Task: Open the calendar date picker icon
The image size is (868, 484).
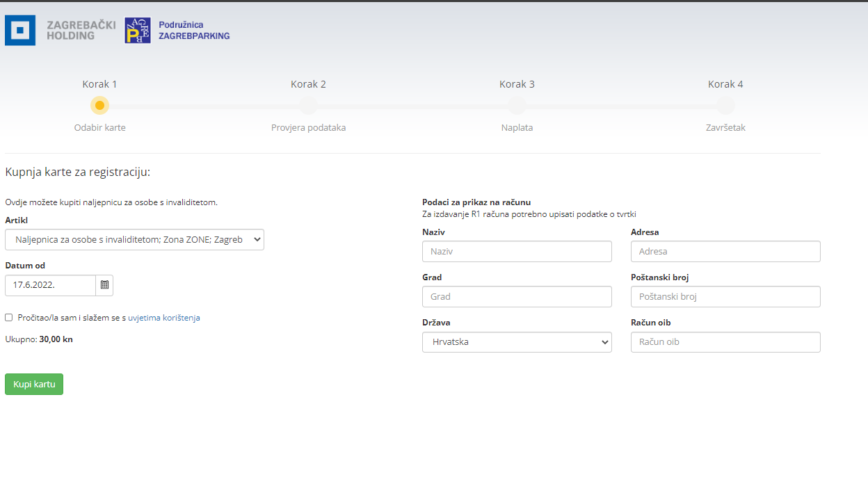Action: click(x=104, y=285)
